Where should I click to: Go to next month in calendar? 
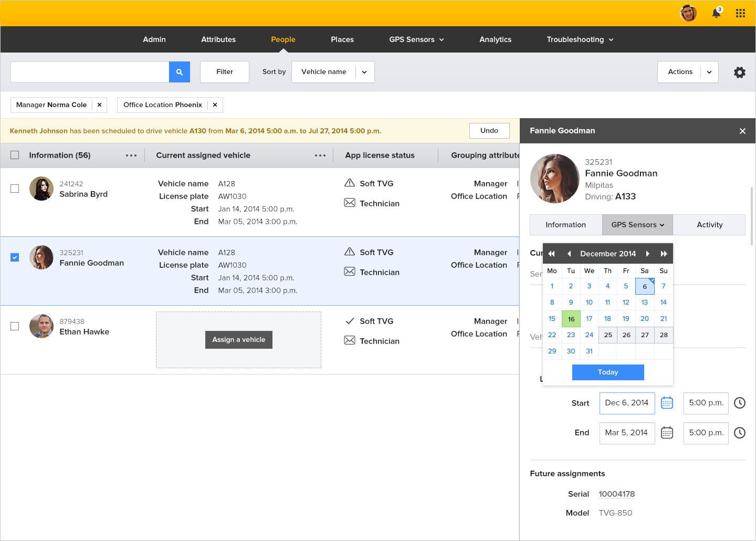[x=647, y=254]
